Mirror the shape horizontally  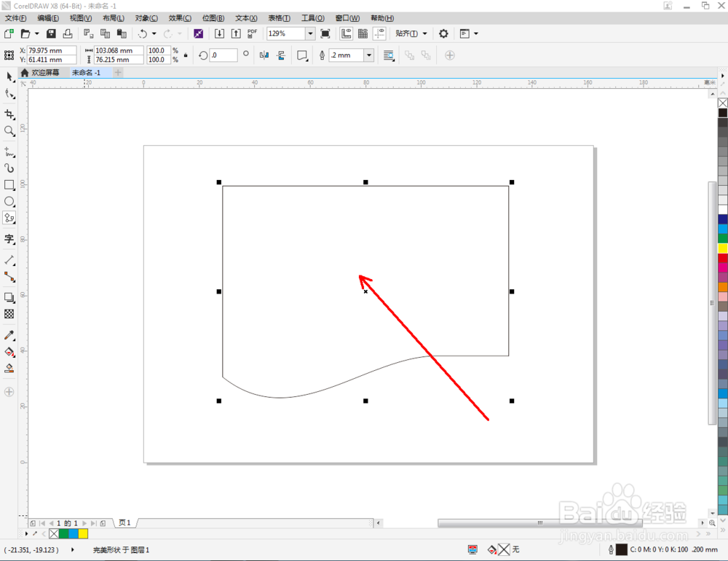pos(264,55)
